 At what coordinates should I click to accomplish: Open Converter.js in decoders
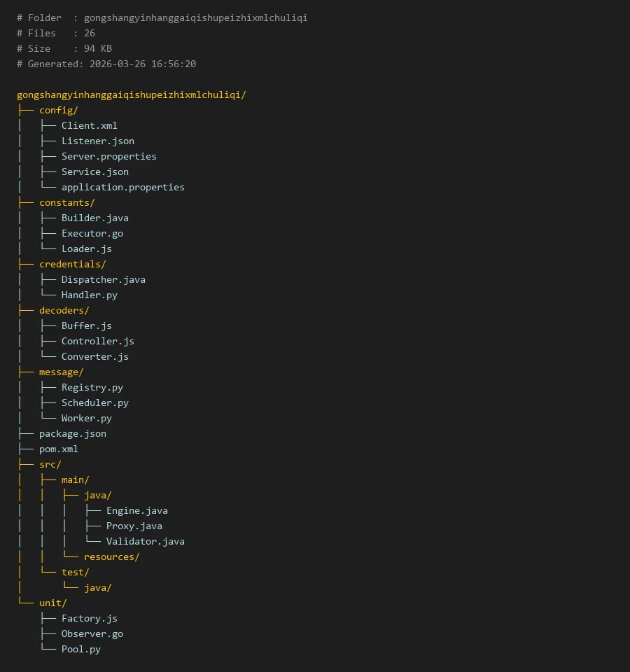point(94,356)
